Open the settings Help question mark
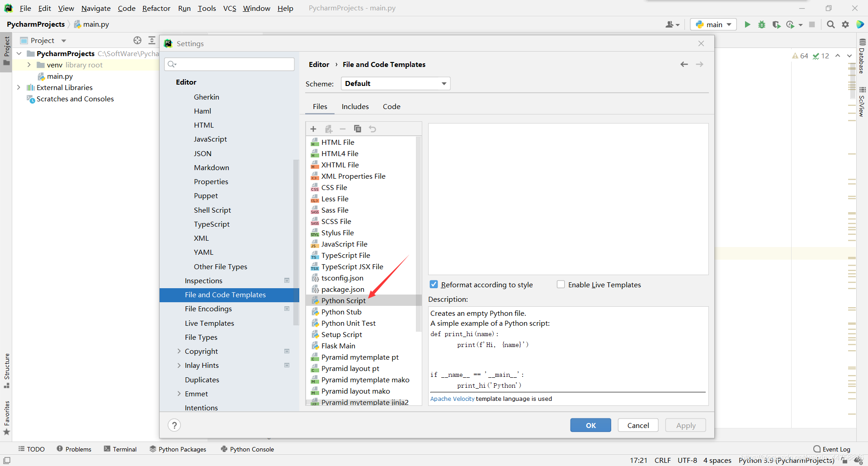 174,425
